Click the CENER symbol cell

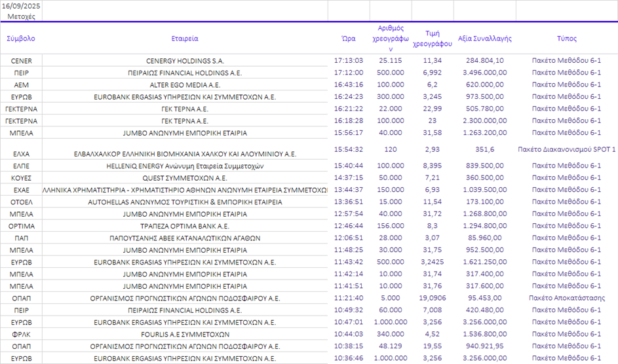point(21,61)
